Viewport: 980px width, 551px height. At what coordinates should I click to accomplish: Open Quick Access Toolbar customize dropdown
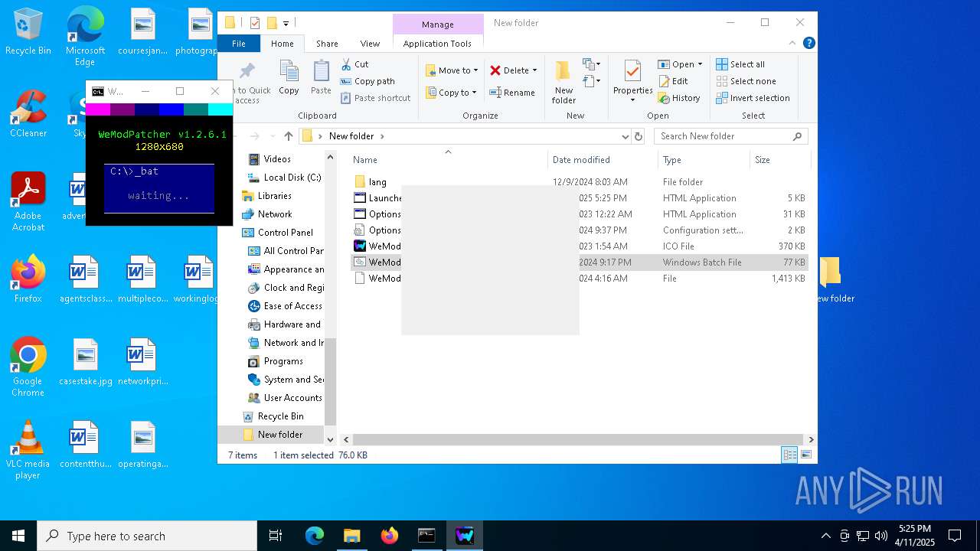286,23
